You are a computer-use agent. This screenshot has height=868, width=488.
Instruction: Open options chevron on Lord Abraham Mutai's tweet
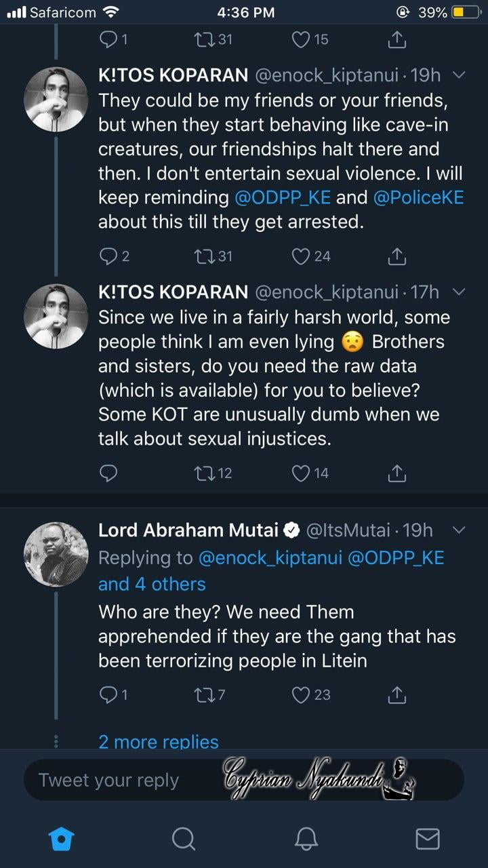click(460, 530)
